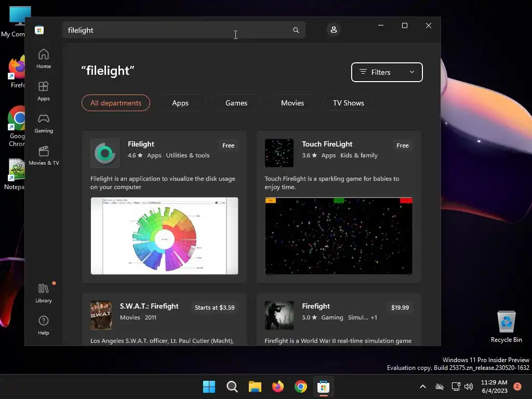Open the user account profile icon
This screenshot has width=532, height=399.
pyautogui.click(x=334, y=30)
